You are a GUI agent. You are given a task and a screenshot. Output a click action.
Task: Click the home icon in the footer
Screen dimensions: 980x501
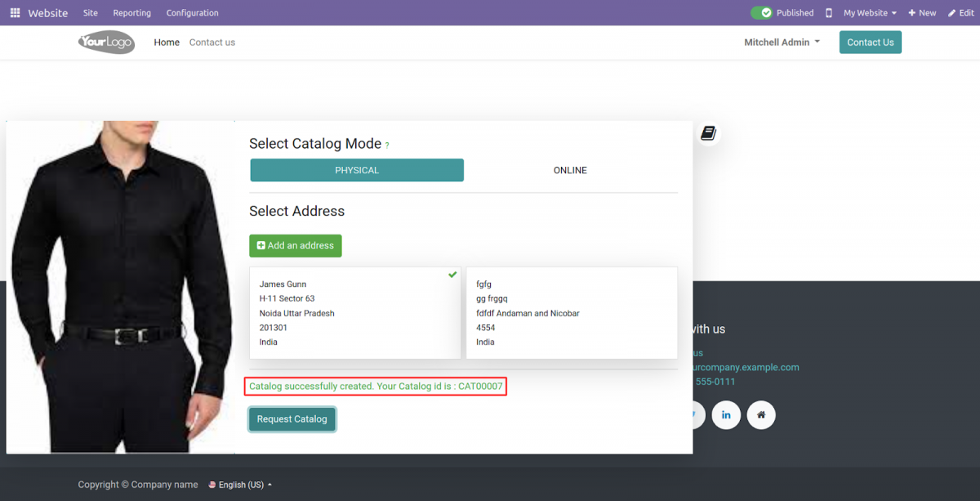click(x=761, y=414)
